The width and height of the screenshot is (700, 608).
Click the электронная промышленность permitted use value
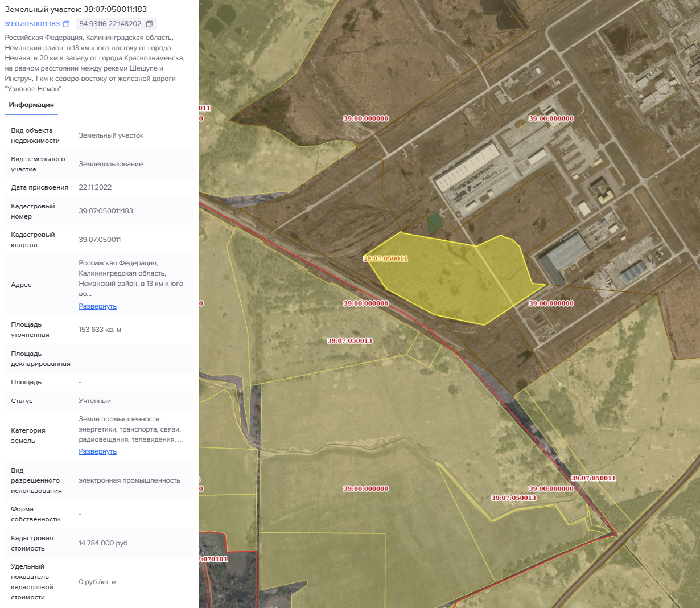tap(129, 480)
